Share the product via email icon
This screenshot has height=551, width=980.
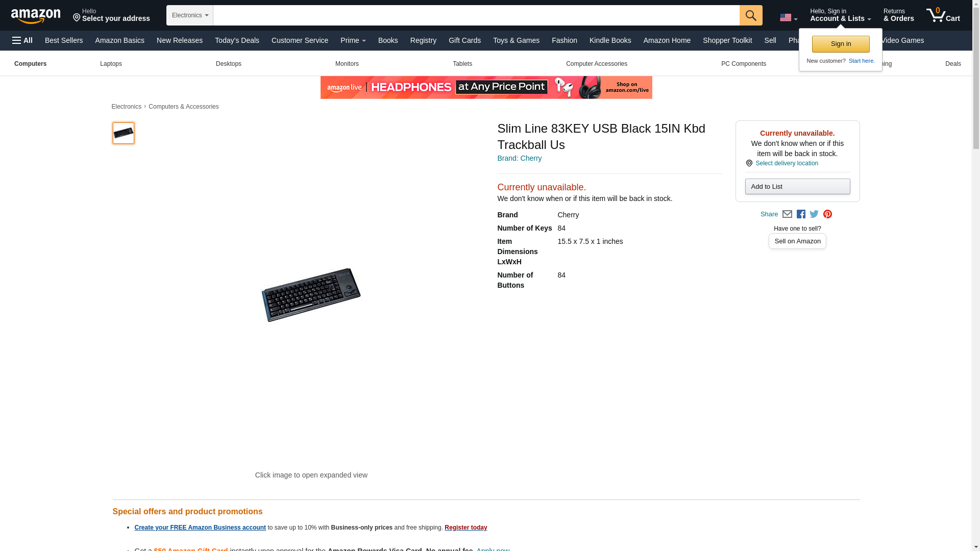(x=787, y=214)
